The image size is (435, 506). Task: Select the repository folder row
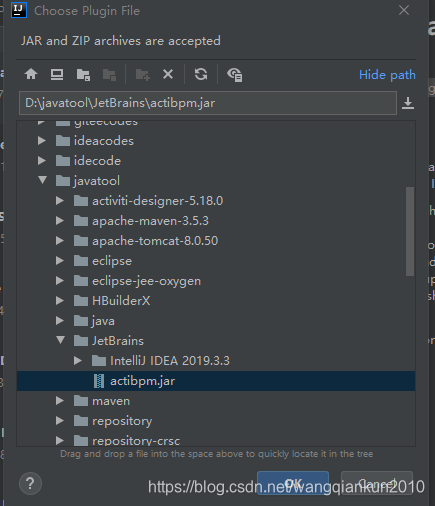coord(216,421)
